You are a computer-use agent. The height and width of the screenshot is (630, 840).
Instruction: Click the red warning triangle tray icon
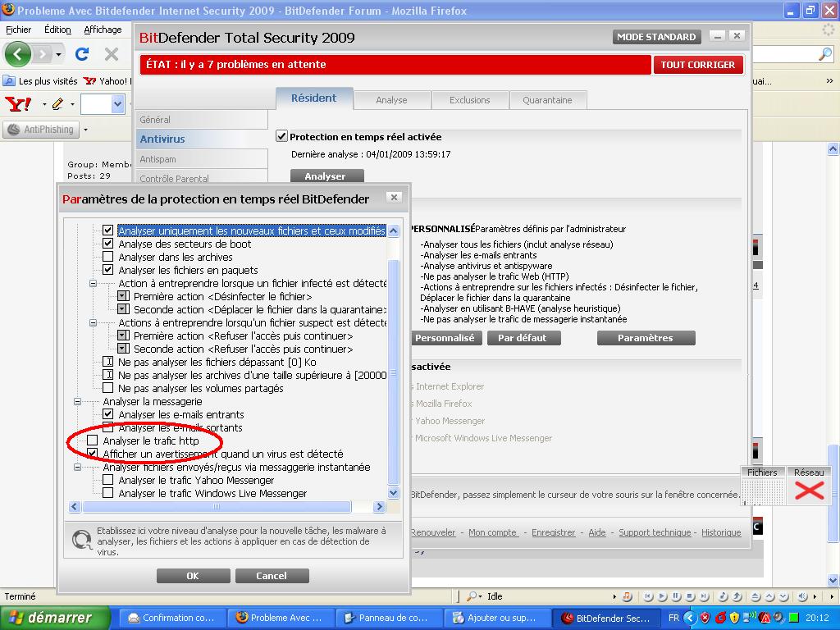pyautogui.click(x=765, y=618)
